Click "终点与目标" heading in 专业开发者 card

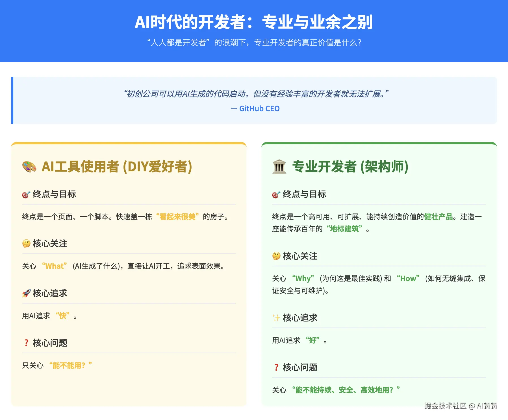coord(304,194)
